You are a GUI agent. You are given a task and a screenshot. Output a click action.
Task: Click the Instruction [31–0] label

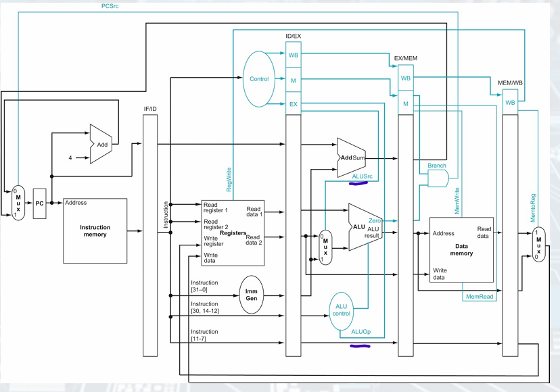tap(204, 286)
